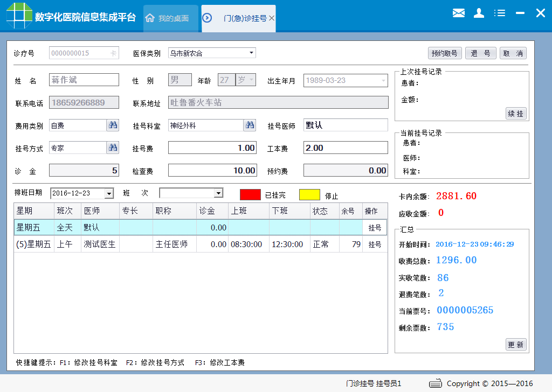Open the 排班日期 date dropdown
The width and height of the screenshot is (552, 392).
point(108,193)
